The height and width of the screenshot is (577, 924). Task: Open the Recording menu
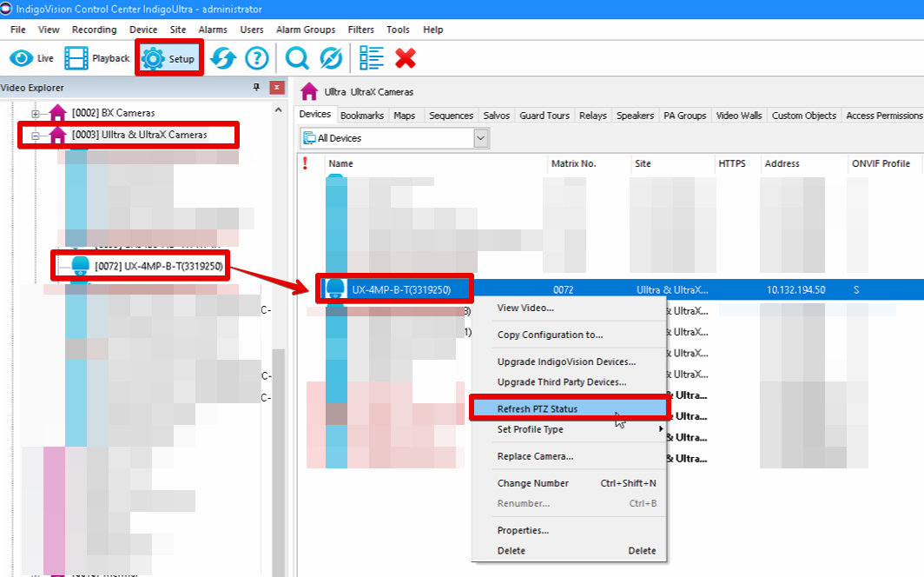point(95,30)
